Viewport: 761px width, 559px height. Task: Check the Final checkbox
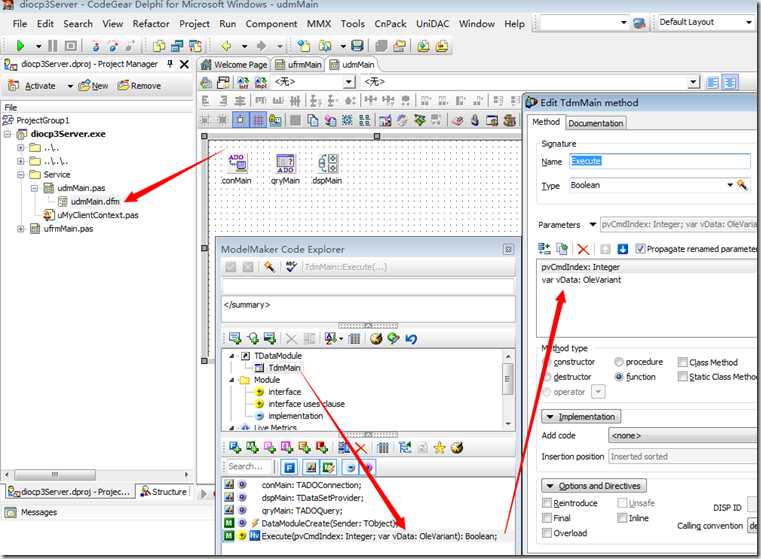547,518
